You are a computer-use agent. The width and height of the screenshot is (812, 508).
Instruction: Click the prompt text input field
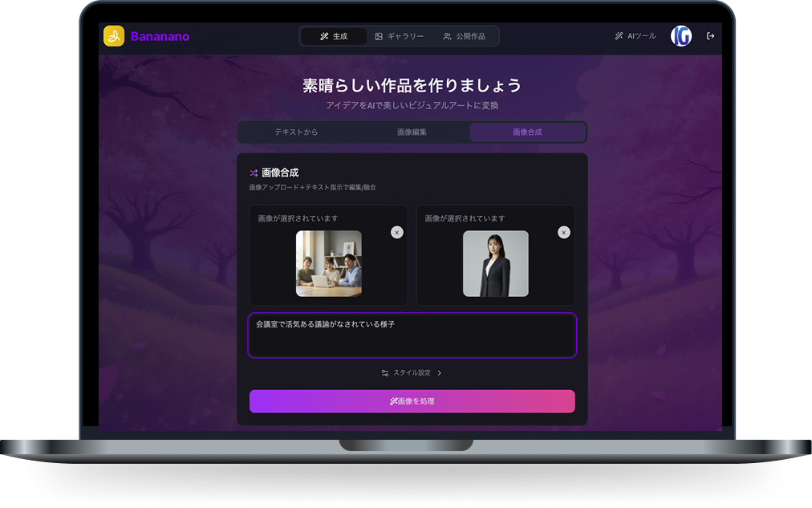(x=412, y=335)
